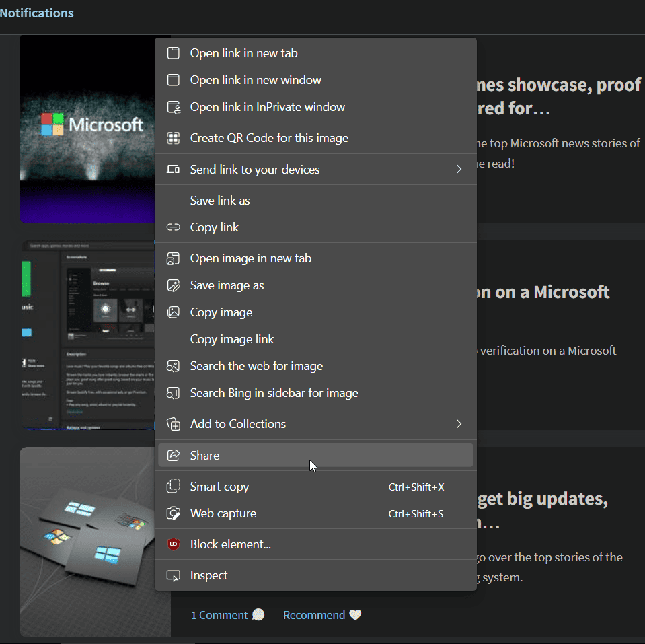
Task: Click the Add to Collections icon
Action: click(173, 424)
